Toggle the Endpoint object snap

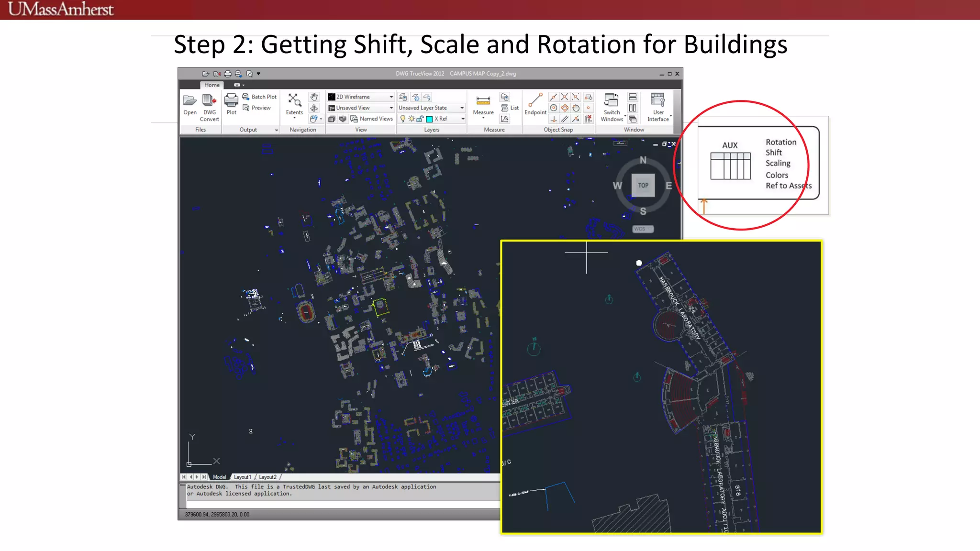click(535, 104)
